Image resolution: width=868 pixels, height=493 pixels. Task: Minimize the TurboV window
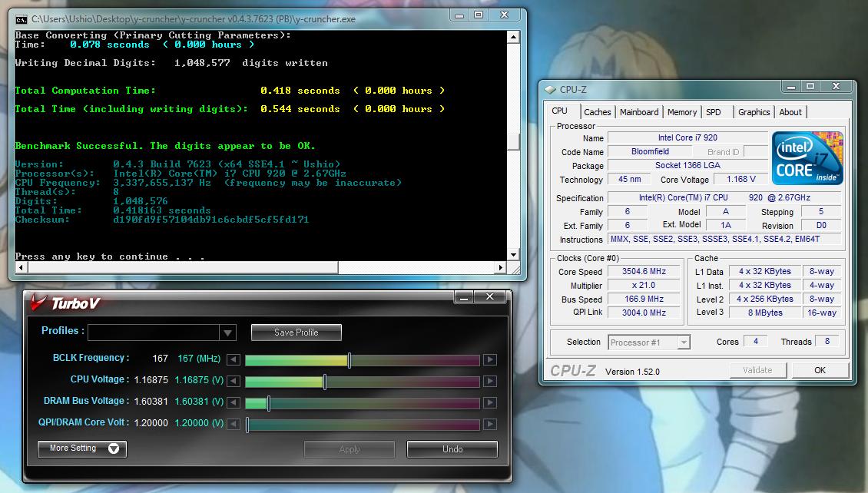tap(463, 296)
